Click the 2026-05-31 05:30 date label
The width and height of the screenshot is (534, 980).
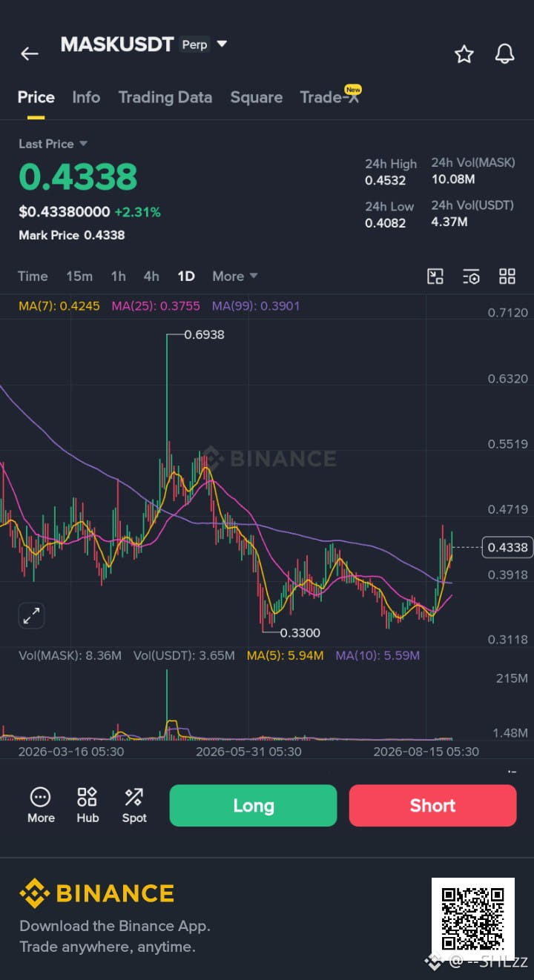tap(248, 752)
